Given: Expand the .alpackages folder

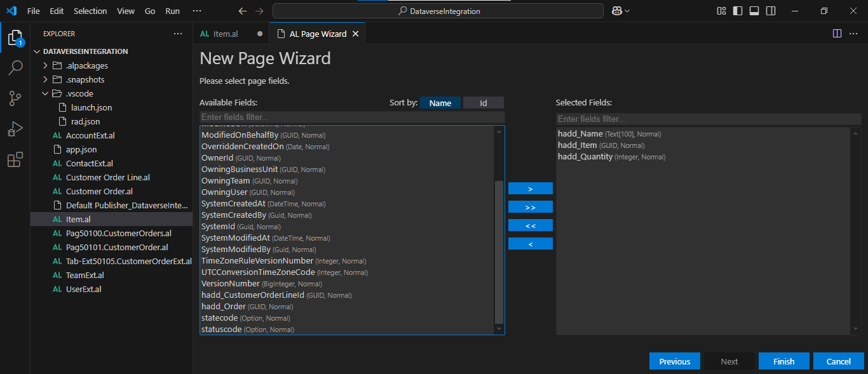Looking at the screenshot, I should [x=45, y=65].
